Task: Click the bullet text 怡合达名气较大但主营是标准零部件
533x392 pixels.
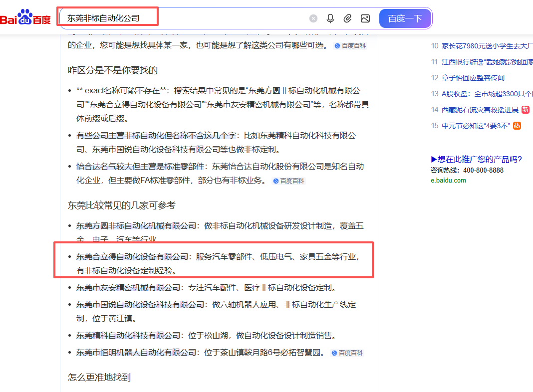Action: click(x=140, y=167)
